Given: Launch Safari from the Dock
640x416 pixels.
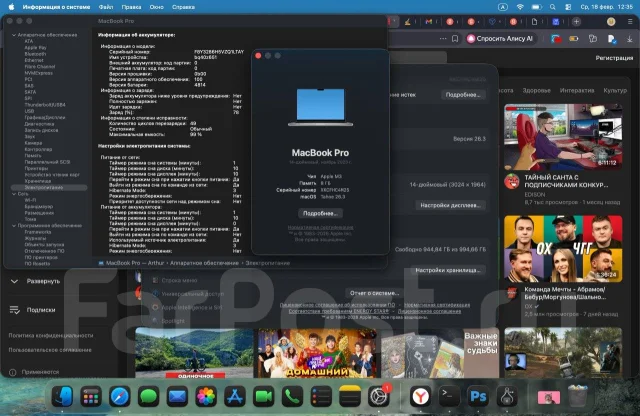Looking at the screenshot, I should [x=120, y=396].
